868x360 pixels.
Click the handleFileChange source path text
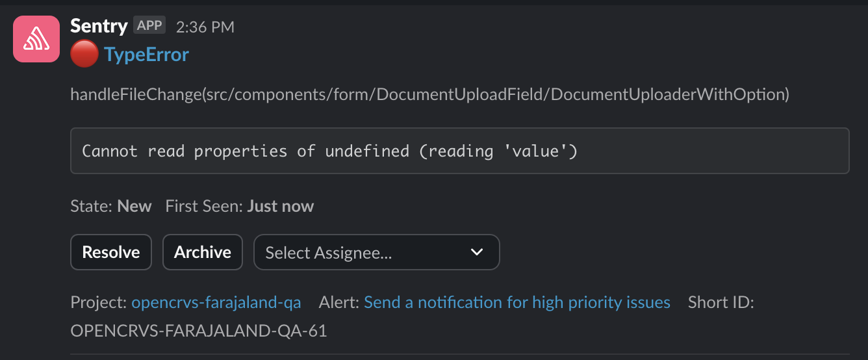coord(429,94)
